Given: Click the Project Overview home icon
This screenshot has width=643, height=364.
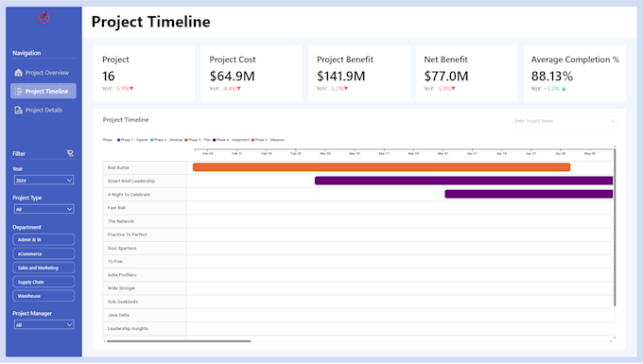Looking at the screenshot, I should [19, 73].
